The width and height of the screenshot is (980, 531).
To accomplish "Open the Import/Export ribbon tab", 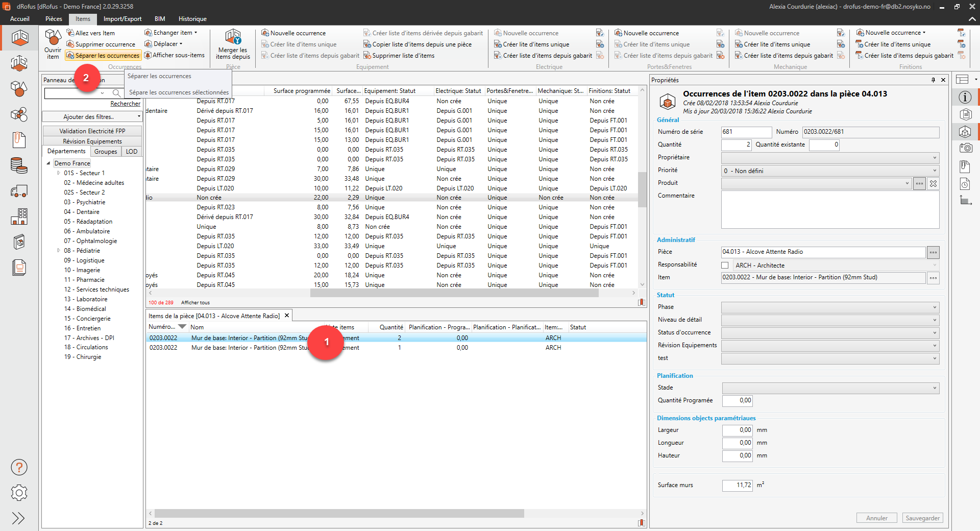I will pos(122,19).
